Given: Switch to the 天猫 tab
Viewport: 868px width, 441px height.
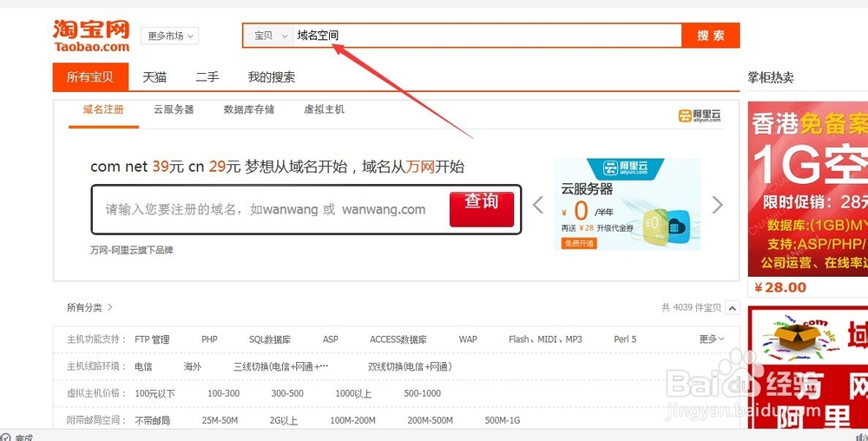Looking at the screenshot, I should pyautogui.click(x=155, y=77).
